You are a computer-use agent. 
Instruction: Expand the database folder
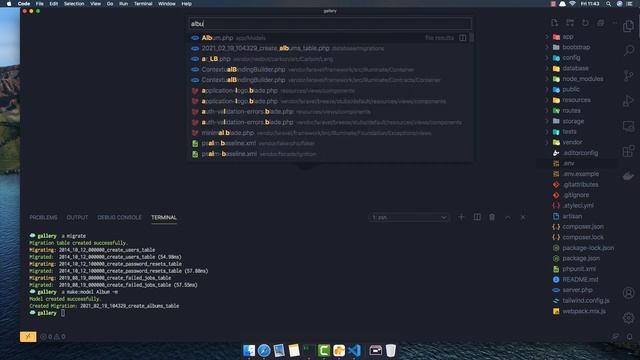click(x=575, y=68)
